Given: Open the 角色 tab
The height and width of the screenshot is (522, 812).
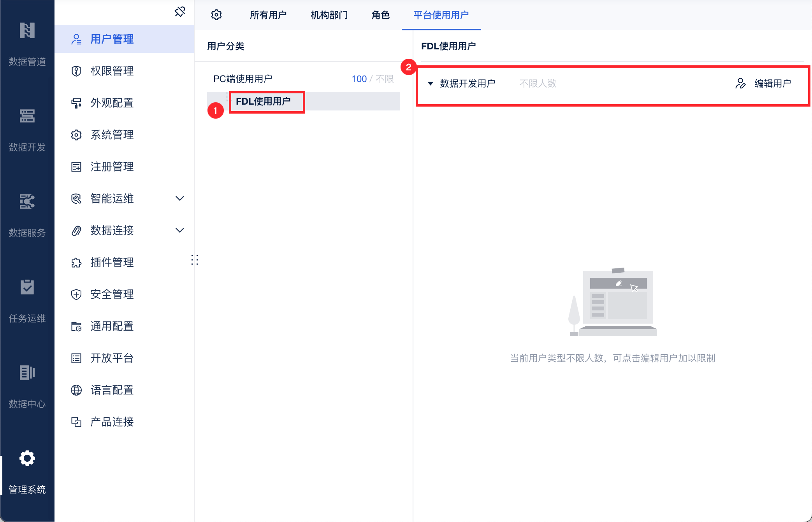Looking at the screenshot, I should click(x=380, y=15).
